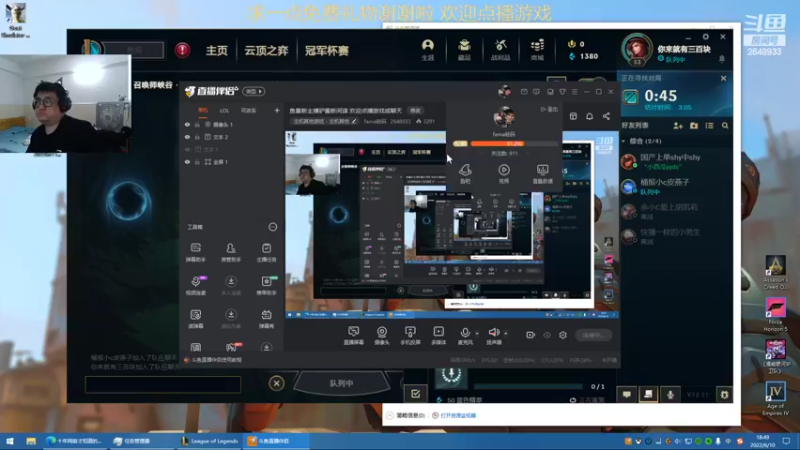Select the LOL scene tab

tap(224, 110)
